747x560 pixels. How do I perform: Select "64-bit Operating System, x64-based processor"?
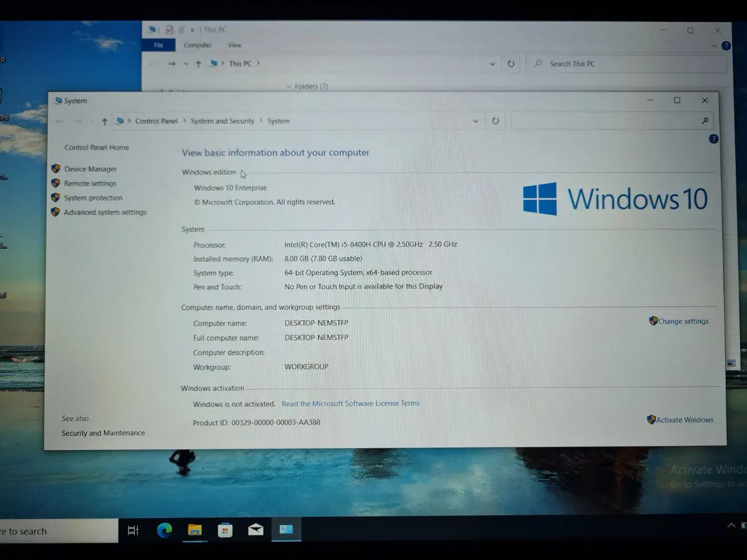point(358,273)
